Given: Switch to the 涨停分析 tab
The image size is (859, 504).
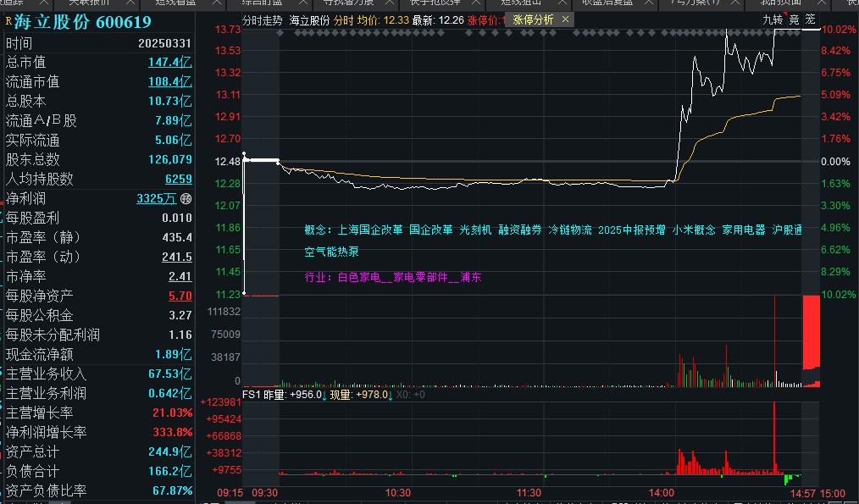Looking at the screenshot, I should 533,20.
